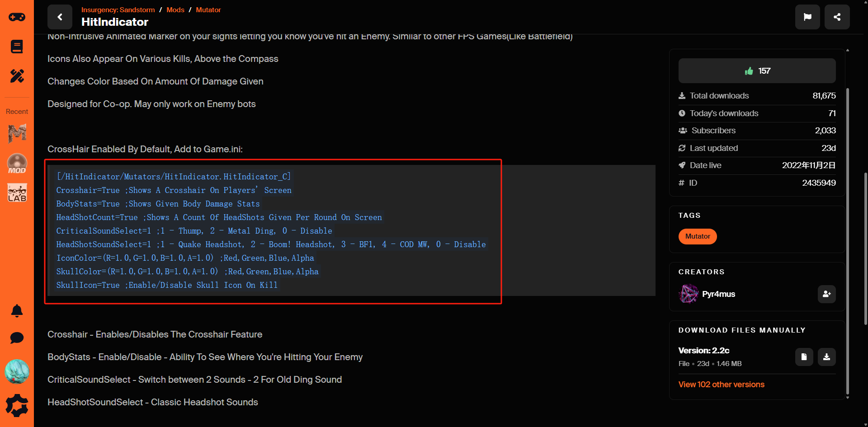This screenshot has height=427, width=868.
Task: Download Version 2.2c file
Action: pos(827,357)
